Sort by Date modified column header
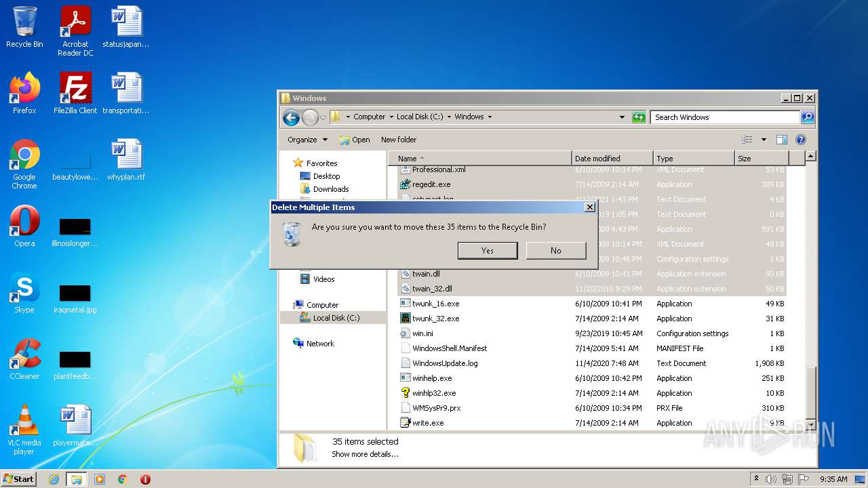868x488 pixels. pos(613,159)
